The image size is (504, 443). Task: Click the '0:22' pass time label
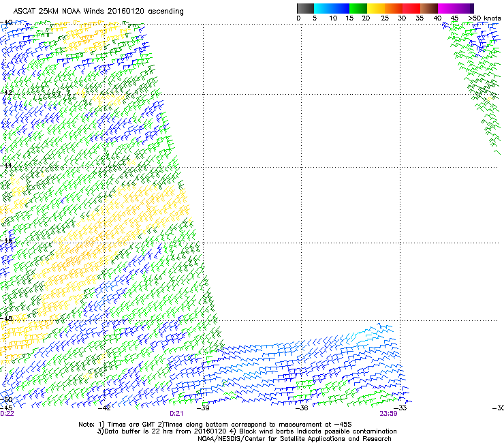[x=7, y=414]
